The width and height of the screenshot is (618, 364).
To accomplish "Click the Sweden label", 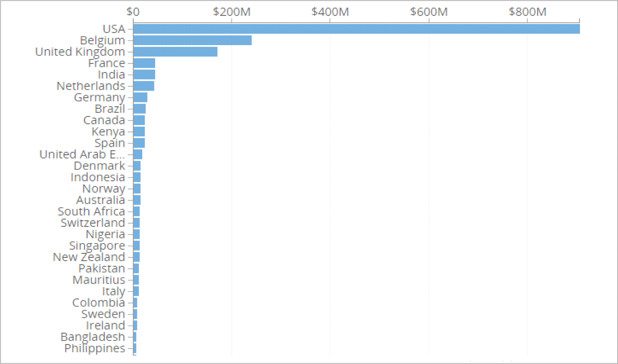I will click(x=103, y=314).
